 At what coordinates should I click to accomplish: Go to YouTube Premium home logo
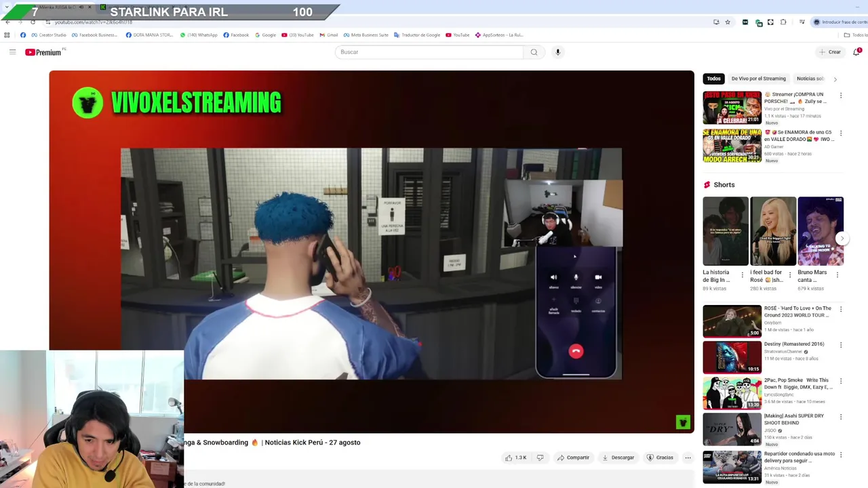pyautogui.click(x=43, y=52)
